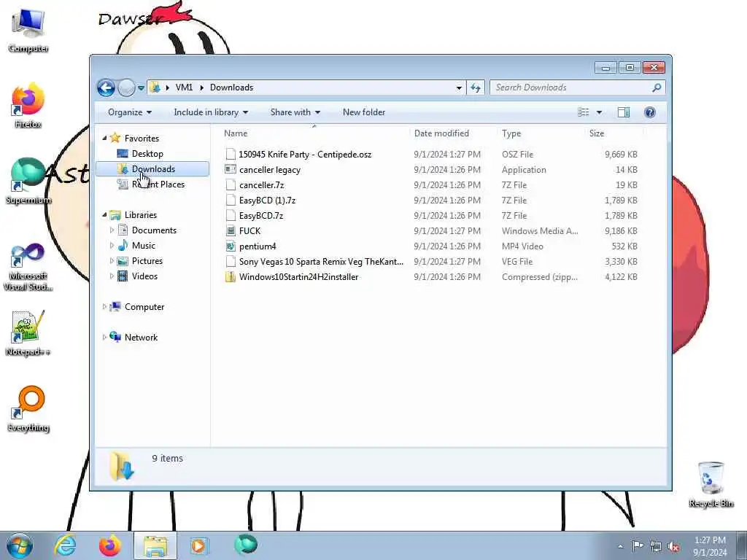Sort files by Name column
This screenshot has width=747, height=560.
[314, 133]
